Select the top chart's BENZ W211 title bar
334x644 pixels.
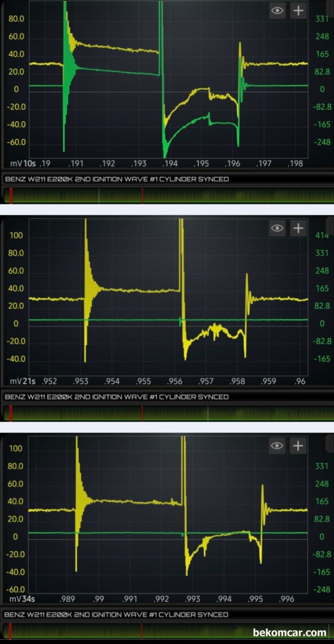(x=117, y=179)
